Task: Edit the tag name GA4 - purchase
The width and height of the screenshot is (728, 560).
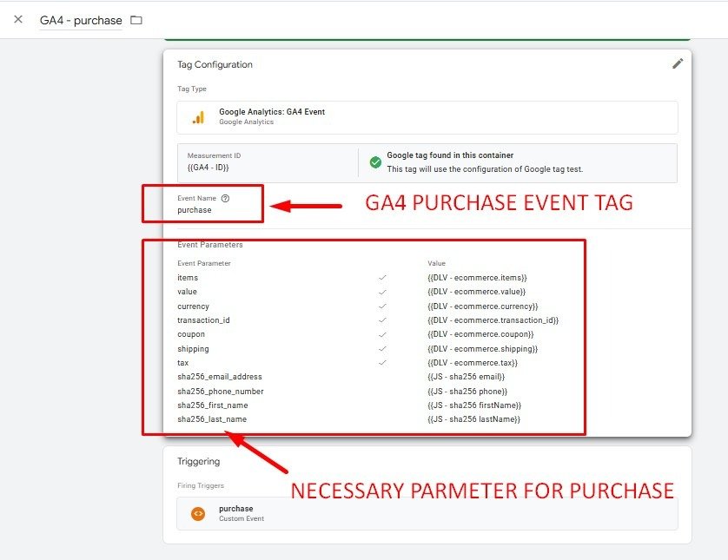Action: [x=81, y=21]
